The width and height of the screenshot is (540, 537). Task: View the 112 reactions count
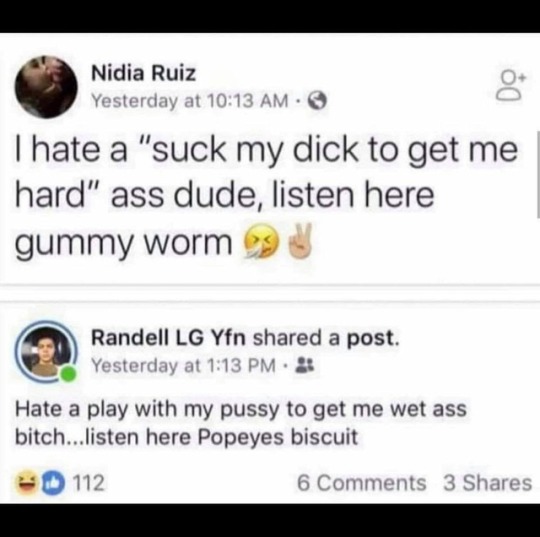89,483
